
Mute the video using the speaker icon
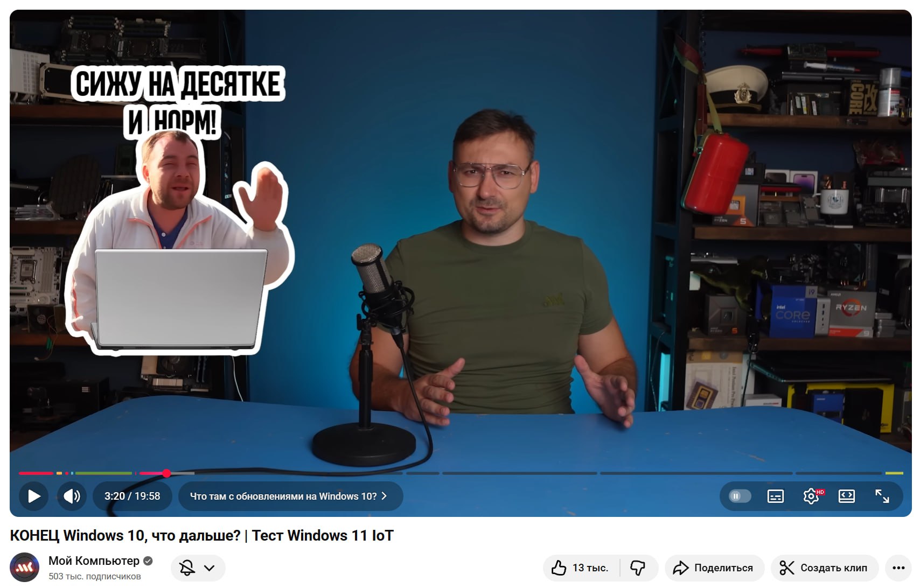(x=72, y=496)
